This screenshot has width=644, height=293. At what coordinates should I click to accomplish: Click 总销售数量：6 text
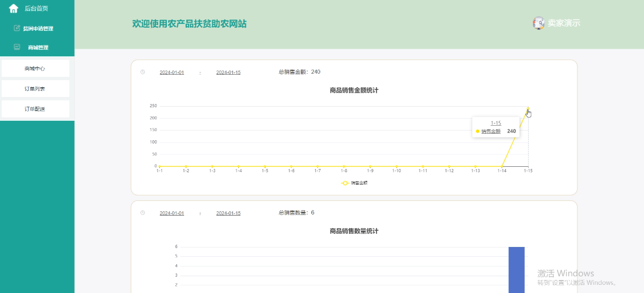coord(296,213)
